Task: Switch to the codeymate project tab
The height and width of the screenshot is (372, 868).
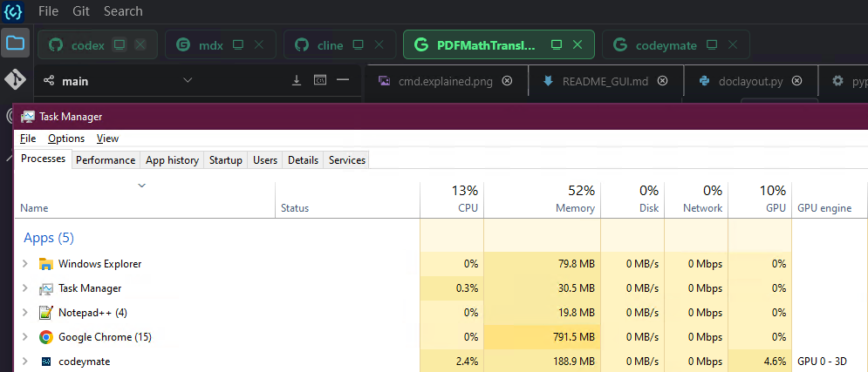Action: pyautogui.click(x=675, y=44)
